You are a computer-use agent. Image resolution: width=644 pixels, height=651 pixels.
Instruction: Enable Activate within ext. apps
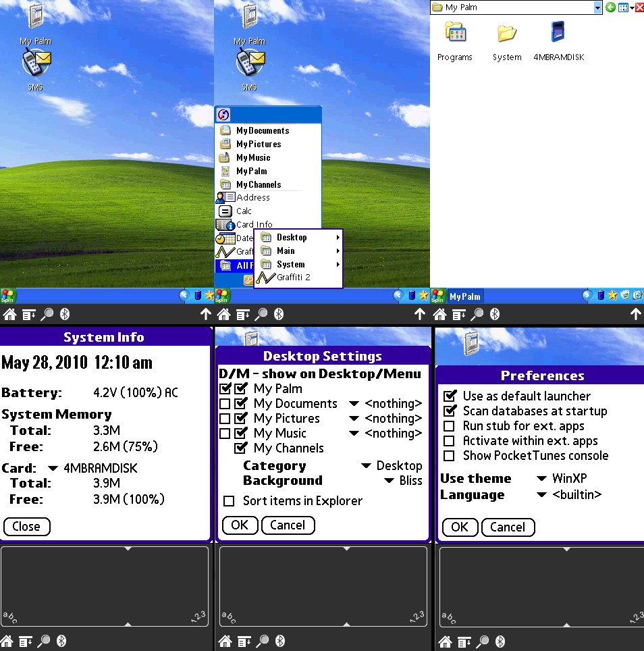pos(449,440)
